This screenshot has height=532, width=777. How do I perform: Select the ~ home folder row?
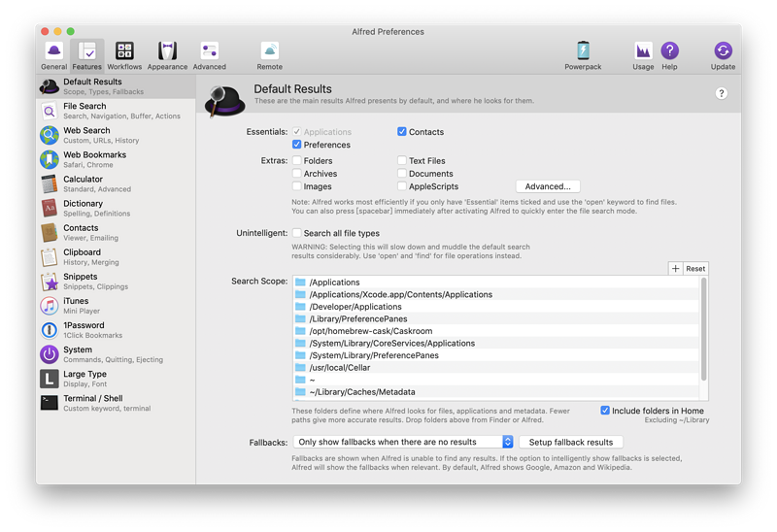point(496,380)
